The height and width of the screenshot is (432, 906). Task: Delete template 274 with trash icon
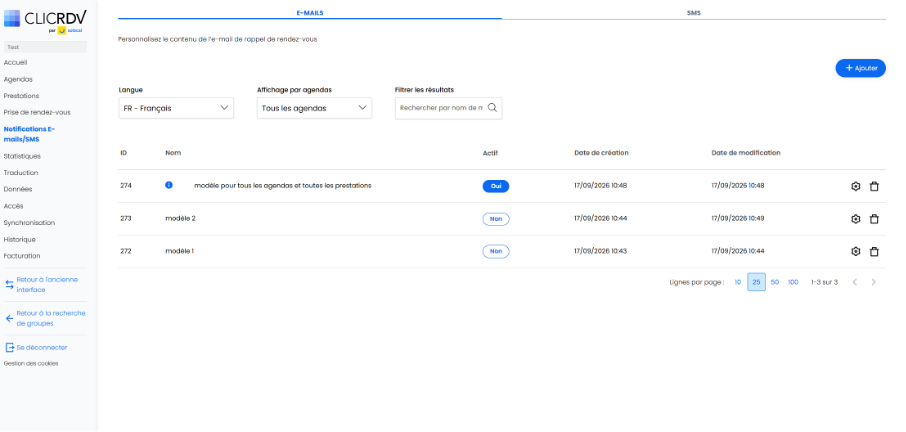[874, 187]
